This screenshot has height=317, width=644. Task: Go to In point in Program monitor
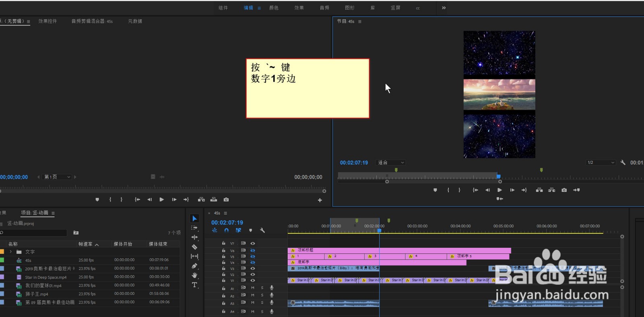(475, 190)
